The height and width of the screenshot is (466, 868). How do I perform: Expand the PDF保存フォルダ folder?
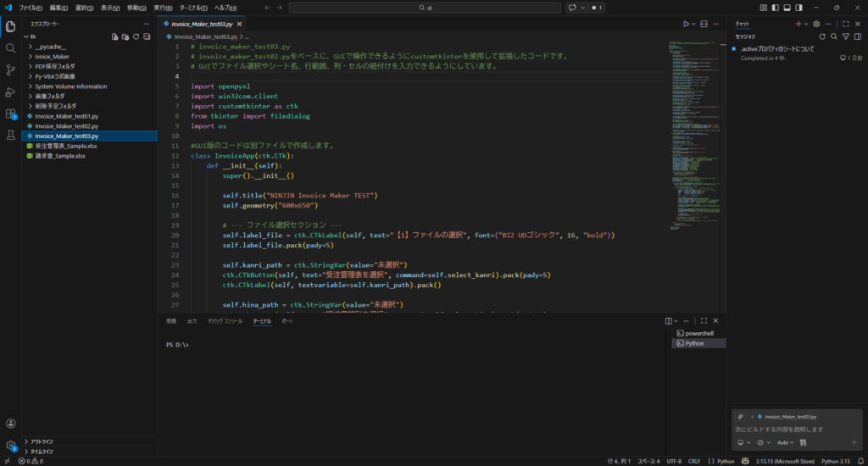[x=54, y=66]
